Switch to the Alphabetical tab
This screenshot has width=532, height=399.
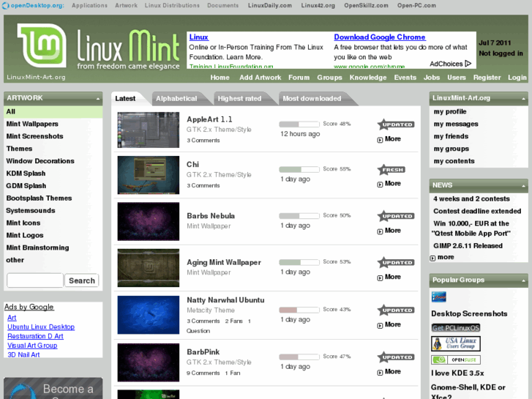(176, 99)
